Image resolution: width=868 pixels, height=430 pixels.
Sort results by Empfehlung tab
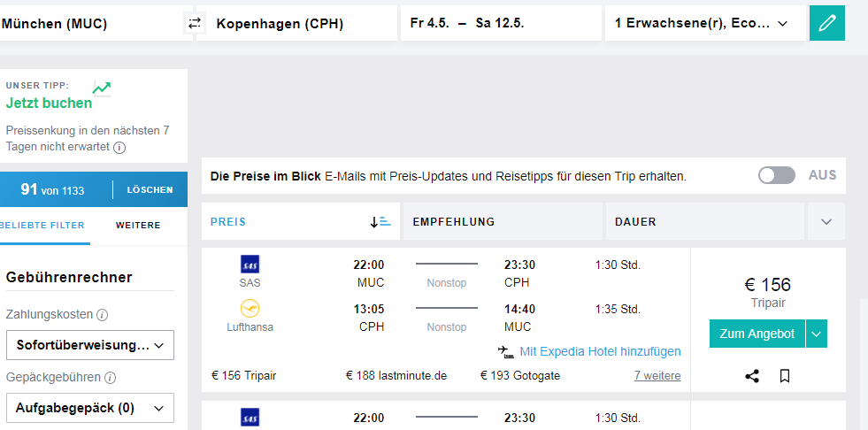tap(502, 222)
